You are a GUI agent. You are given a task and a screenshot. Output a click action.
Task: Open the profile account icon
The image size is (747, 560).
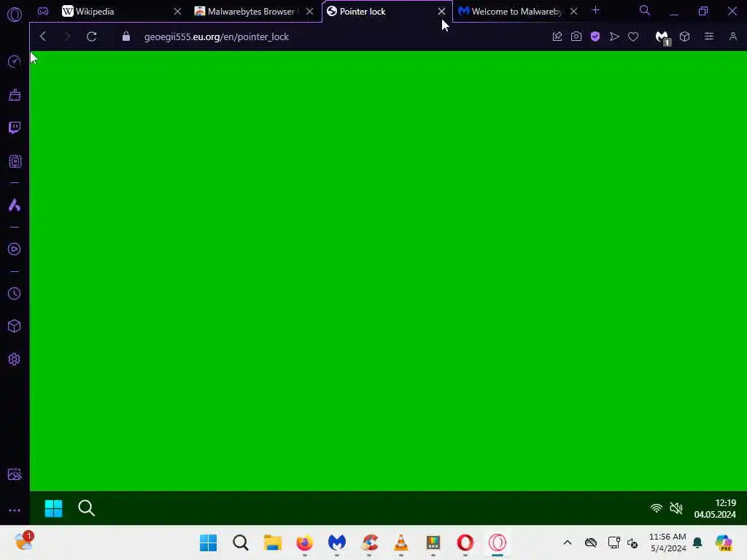pos(732,36)
